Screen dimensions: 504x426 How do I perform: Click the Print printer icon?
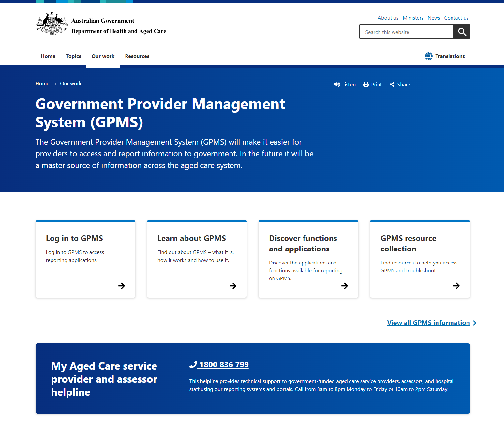click(x=366, y=85)
